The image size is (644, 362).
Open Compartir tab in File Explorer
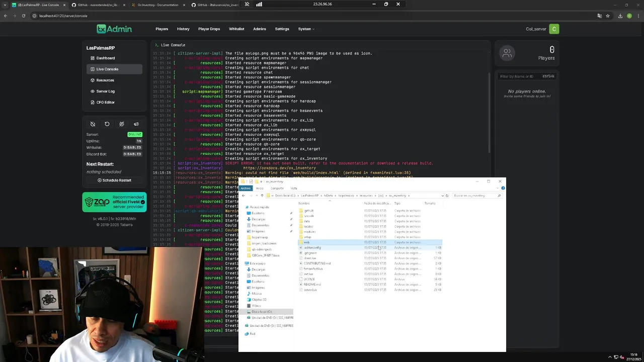click(277, 188)
